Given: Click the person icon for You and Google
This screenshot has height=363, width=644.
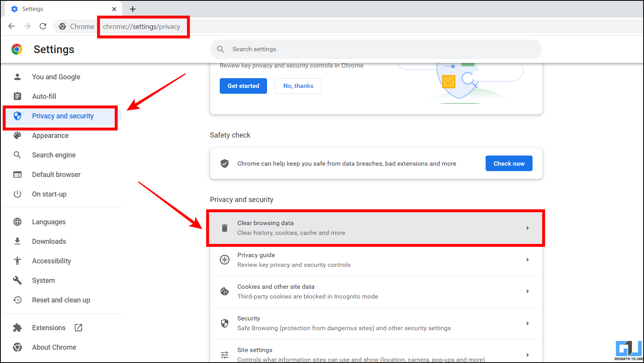Looking at the screenshot, I should click(x=17, y=77).
